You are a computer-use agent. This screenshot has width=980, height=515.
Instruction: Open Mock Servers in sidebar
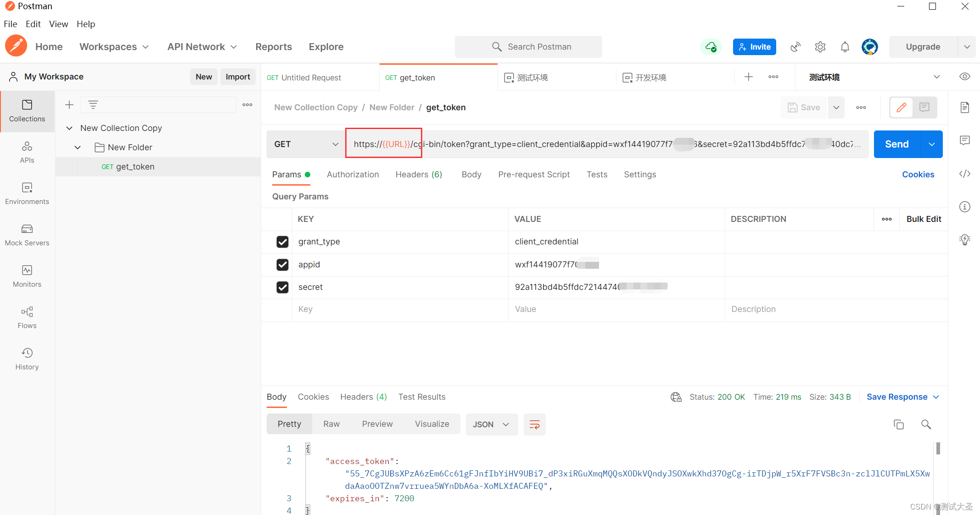click(x=27, y=234)
